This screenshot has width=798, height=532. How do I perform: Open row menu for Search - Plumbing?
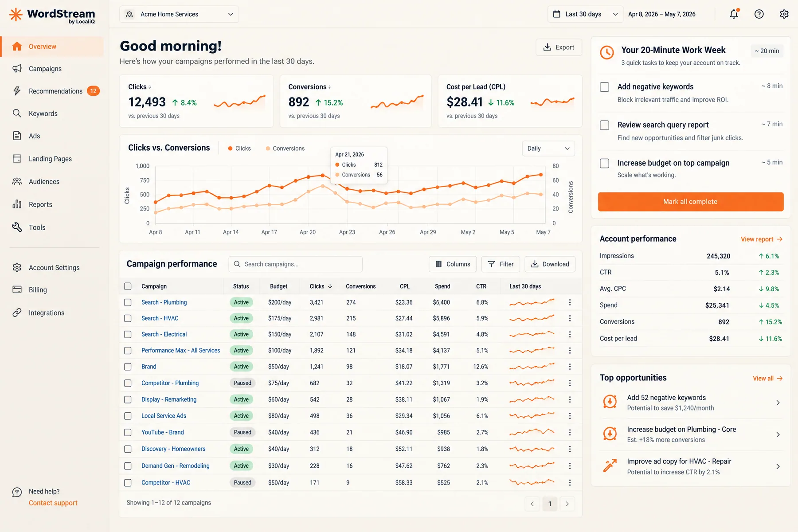570,302
